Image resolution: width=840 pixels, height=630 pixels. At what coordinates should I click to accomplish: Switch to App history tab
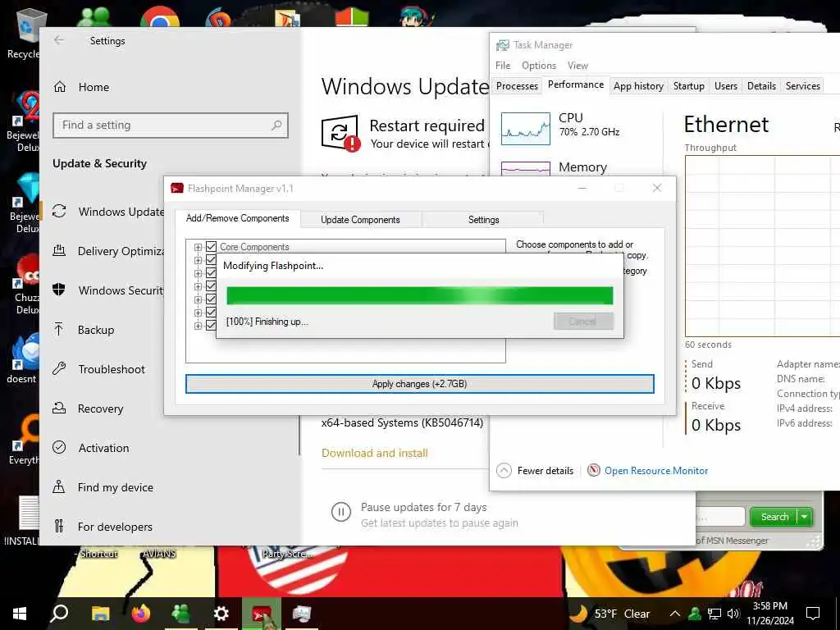click(x=638, y=85)
